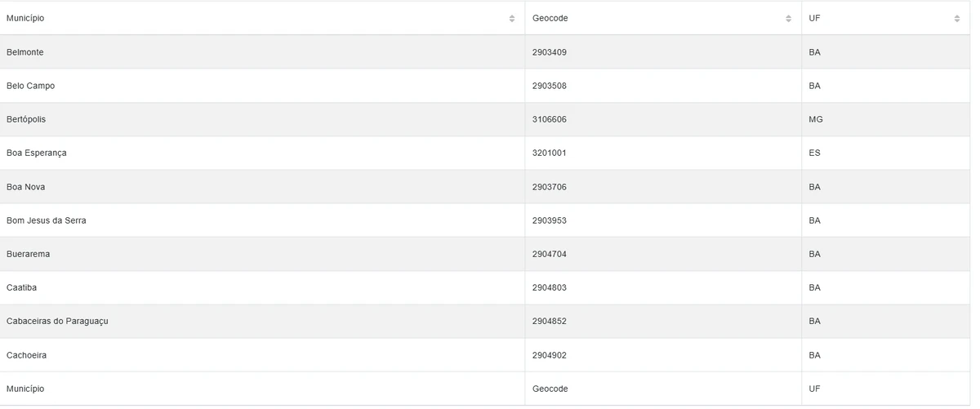Select the Belo Campo cell
This screenshot has height=409, width=980.
click(x=30, y=86)
